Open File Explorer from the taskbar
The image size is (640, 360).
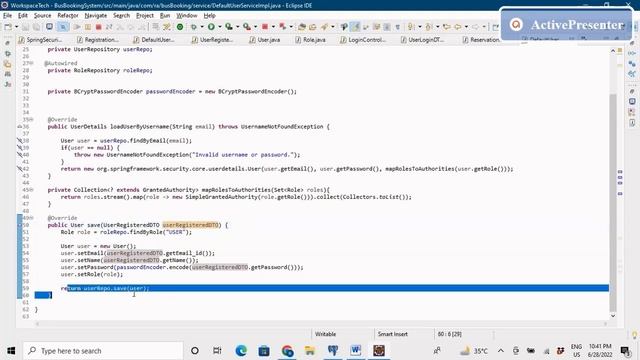click(310, 351)
